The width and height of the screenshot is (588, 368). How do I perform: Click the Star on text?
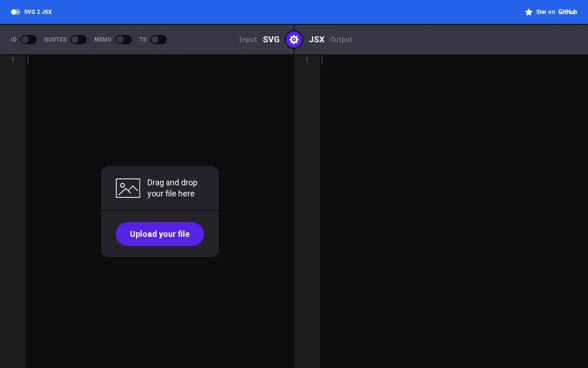click(545, 12)
